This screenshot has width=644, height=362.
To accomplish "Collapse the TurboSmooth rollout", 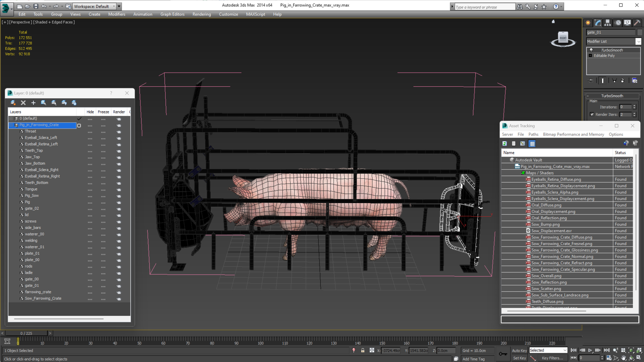I will [x=588, y=96].
